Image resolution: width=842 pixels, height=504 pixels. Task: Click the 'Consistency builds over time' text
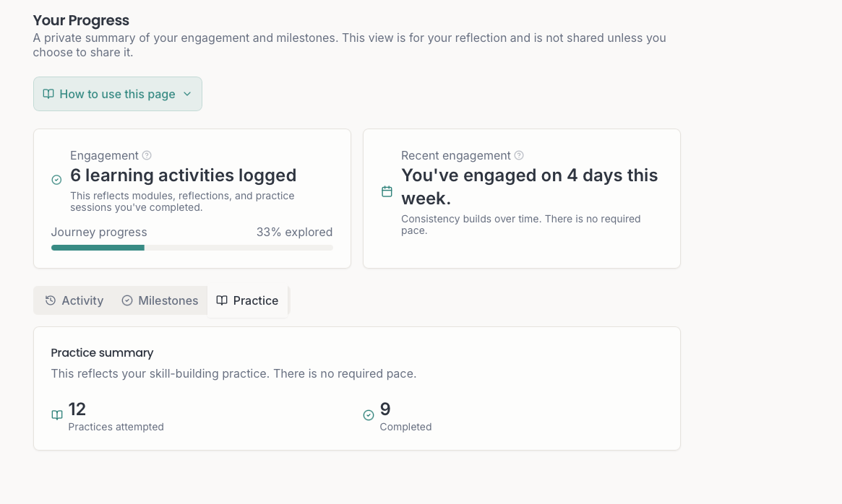pyautogui.click(x=521, y=225)
